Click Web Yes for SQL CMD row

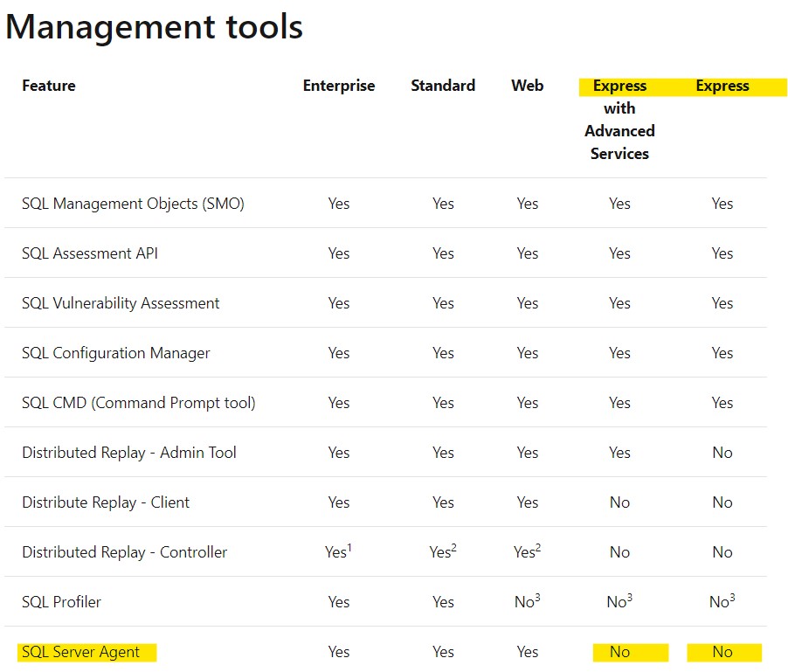click(x=527, y=403)
